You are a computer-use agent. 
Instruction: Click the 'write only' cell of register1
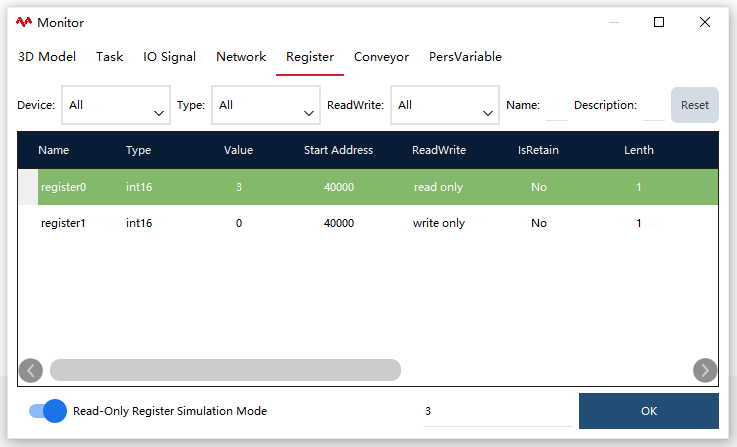pos(439,223)
